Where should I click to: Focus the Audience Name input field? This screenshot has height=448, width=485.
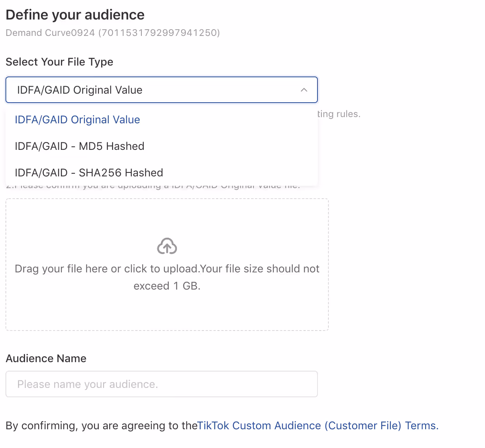[x=162, y=384]
